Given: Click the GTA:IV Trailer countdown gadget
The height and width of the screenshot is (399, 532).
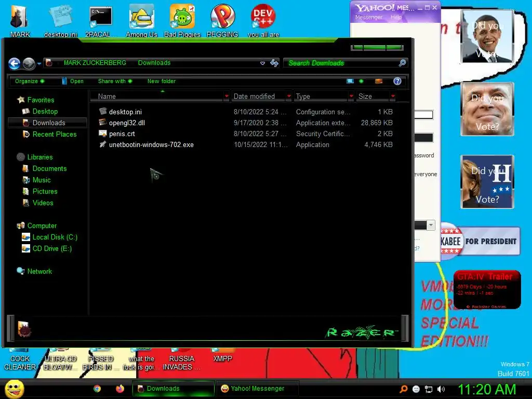Looking at the screenshot, I should coord(487,289).
